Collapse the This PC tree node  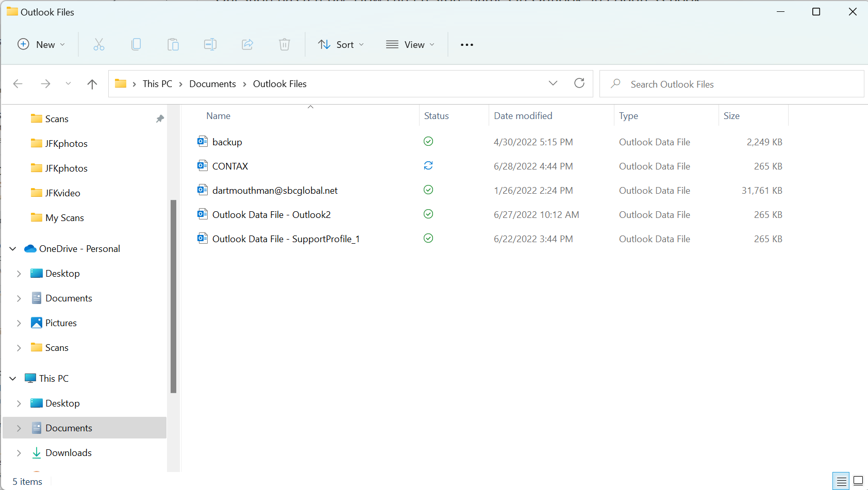(13, 379)
